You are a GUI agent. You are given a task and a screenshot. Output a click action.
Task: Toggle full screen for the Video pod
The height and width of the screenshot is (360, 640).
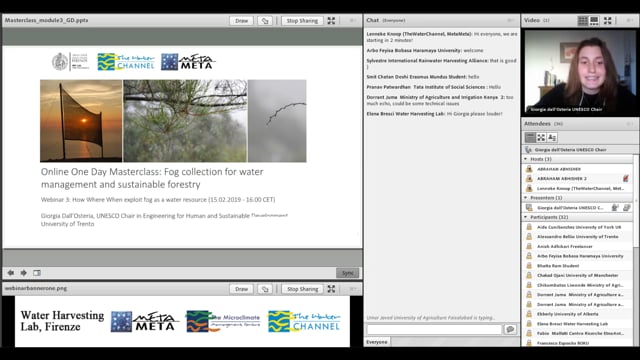[x=608, y=20]
